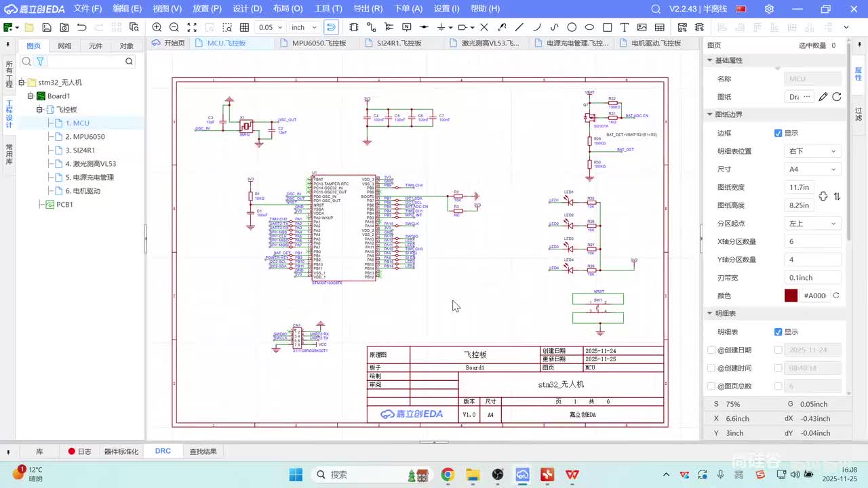Open the 明细表位置 dropdown showing 右下
This screenshot has width=868, height=488.
click(x=813, y=151)
